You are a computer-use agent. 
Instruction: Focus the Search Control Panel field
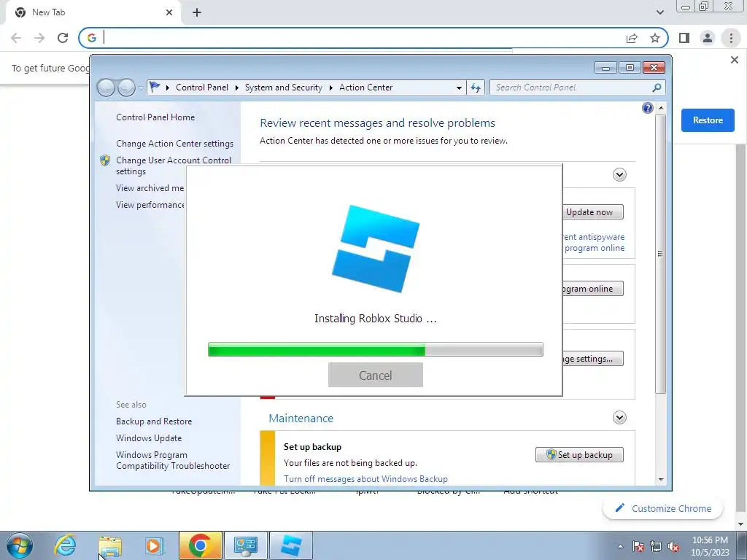tap(572, 87)
